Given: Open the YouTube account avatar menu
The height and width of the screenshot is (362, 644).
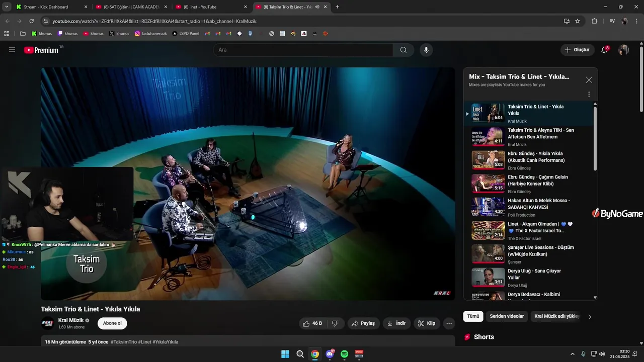Looking at the screenshot, I should click(x=623, y=50).
